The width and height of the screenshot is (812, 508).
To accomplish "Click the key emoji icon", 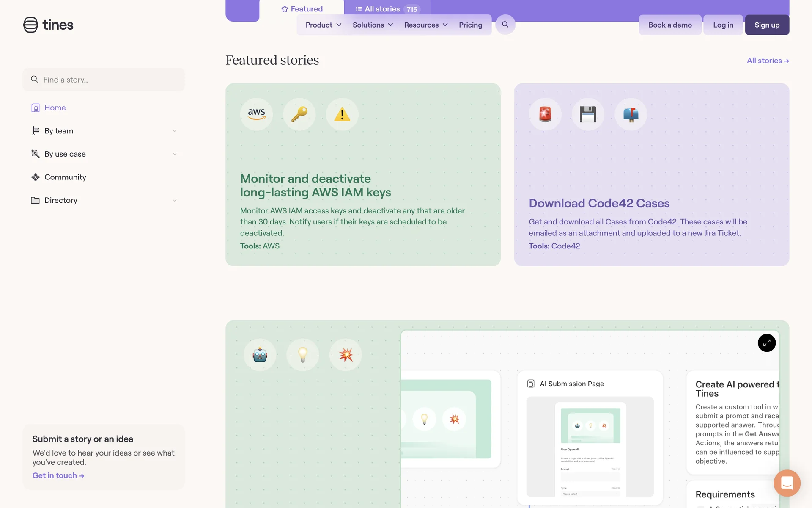I will (x=299, y=114).
